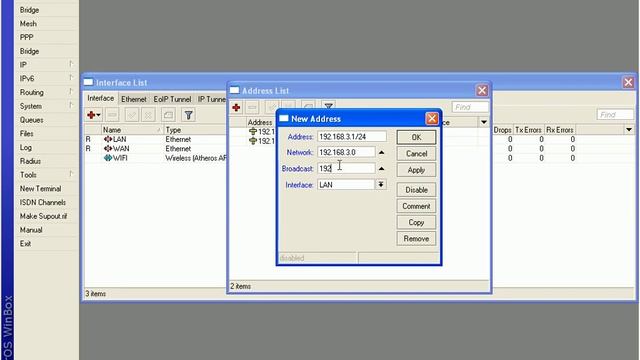Sort by the Rx Errors column header

tap(560, 130)
